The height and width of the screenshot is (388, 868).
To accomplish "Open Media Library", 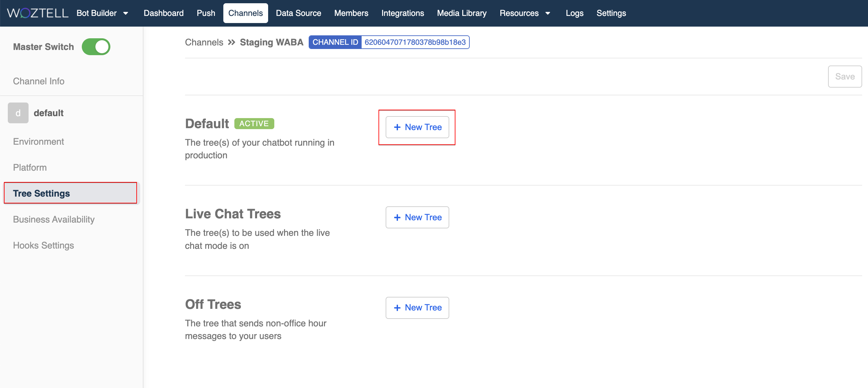I will click(x=462, y=13).
